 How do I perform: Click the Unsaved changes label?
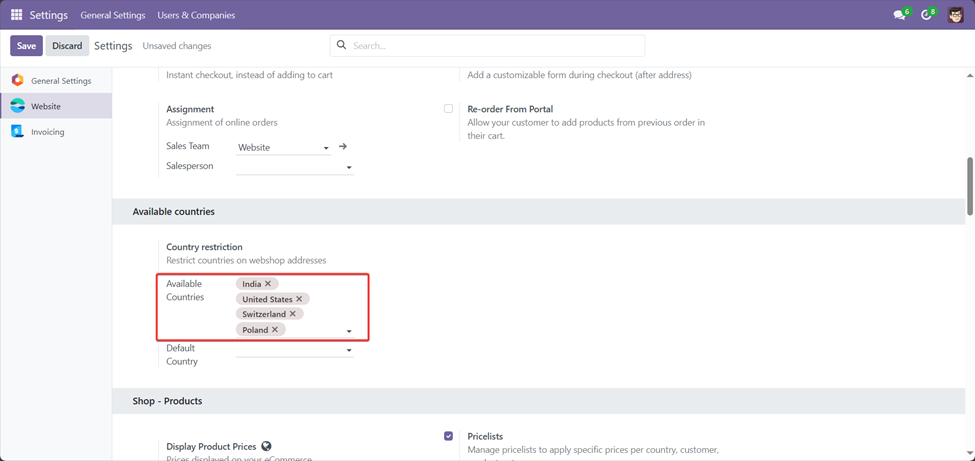177,46
